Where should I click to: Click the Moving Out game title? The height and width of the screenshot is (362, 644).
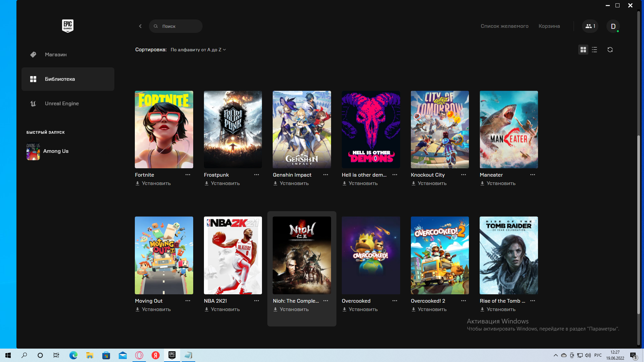149,301
